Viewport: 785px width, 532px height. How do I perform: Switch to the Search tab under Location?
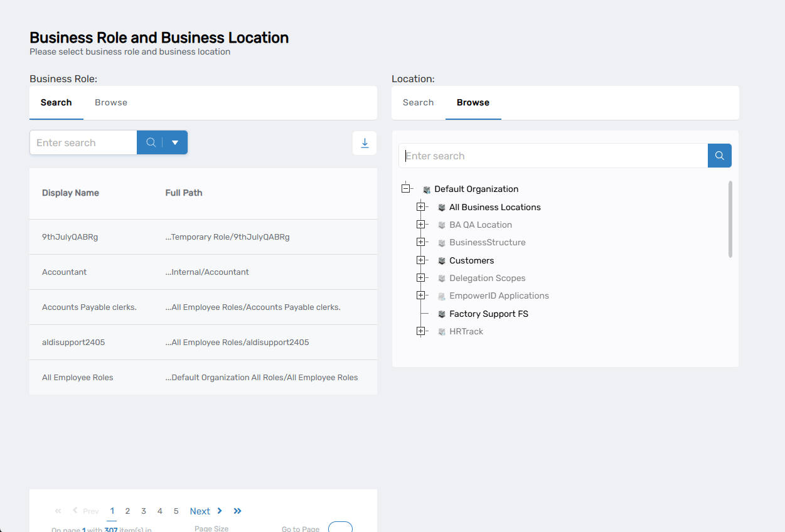coord(418,102)
